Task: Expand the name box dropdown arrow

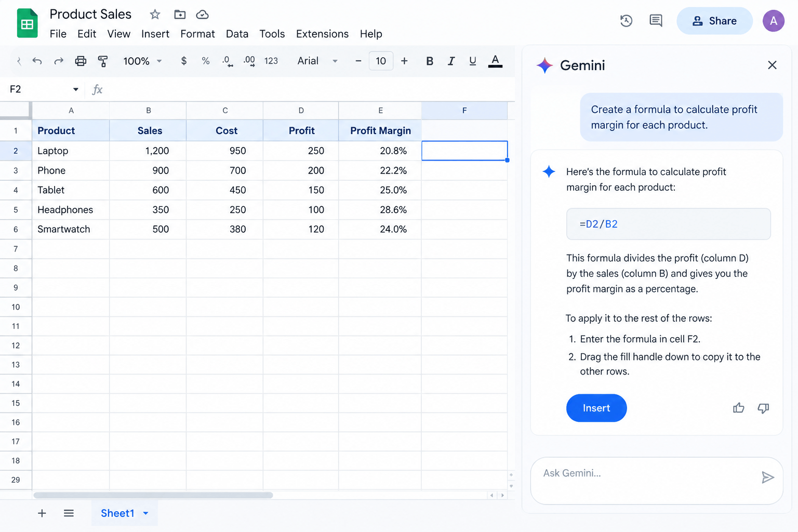Action: pos(76,89)
